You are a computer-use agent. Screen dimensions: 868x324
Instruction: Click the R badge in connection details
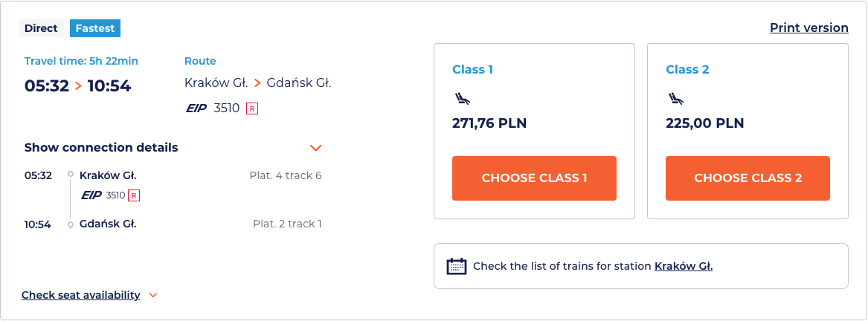(134, 195)
